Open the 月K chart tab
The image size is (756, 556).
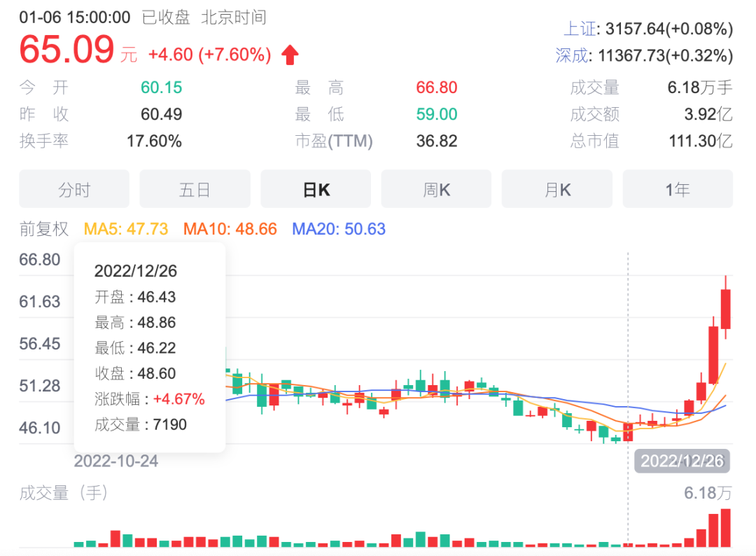point(557,189)
